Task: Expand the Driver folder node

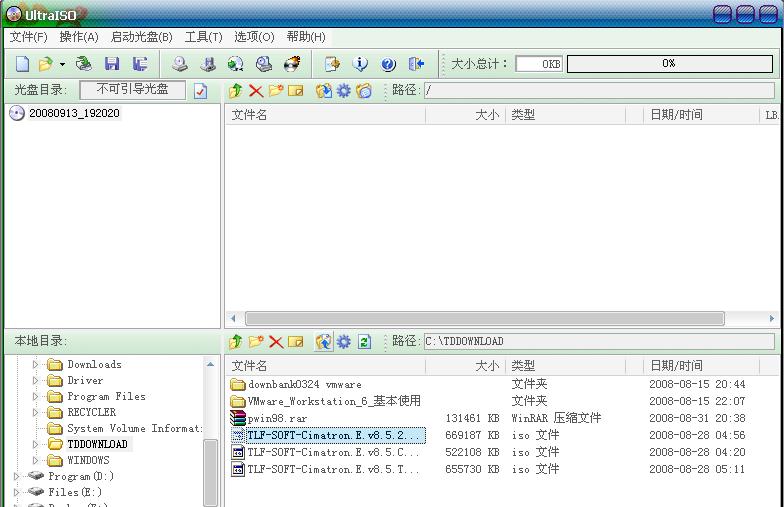Action: coord(35,380)
